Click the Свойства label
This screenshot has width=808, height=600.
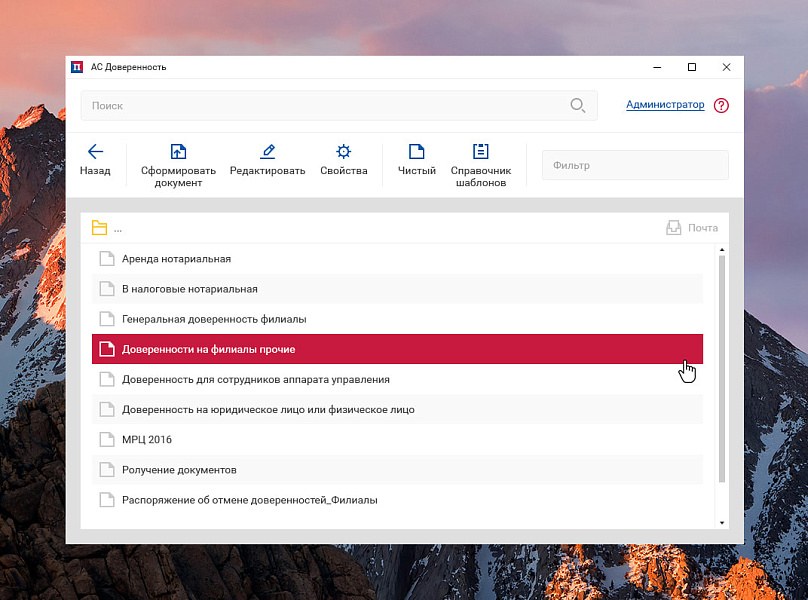tap(344, 171)
